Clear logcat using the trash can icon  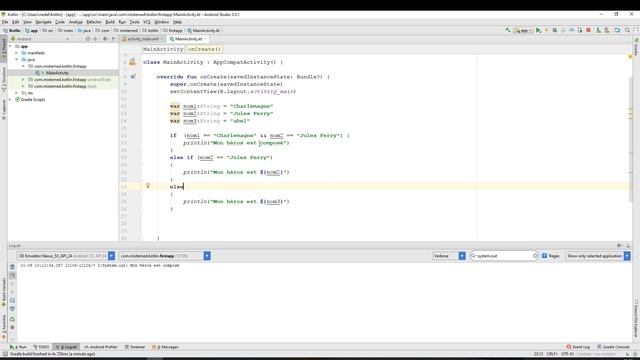pos(12,267)
